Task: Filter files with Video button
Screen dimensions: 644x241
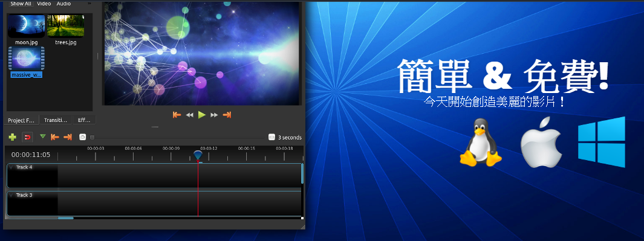Action: point(44,4)
